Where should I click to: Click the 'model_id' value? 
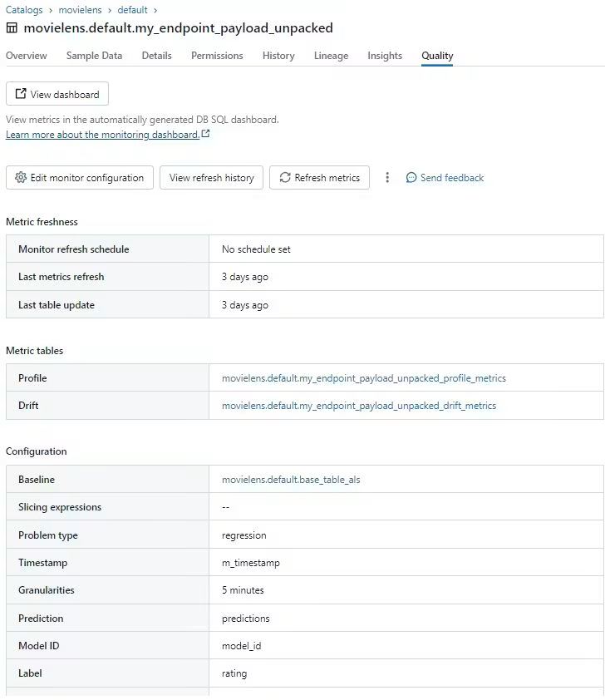[x=241, y=645]
